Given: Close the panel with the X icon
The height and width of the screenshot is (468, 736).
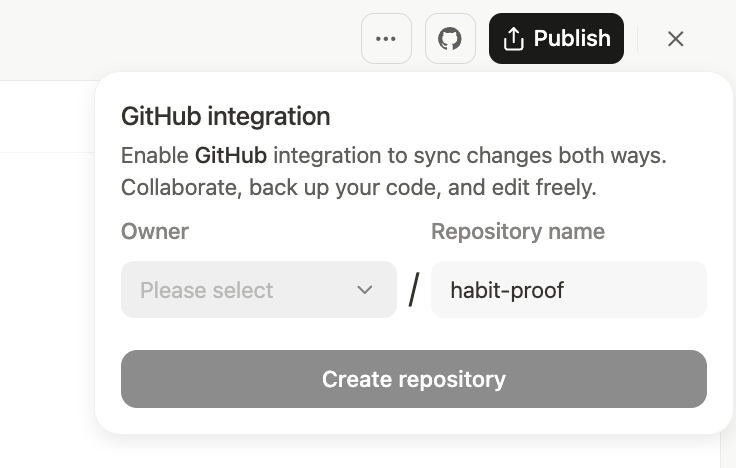Looking at the screenshot, I should click(675, 39).
